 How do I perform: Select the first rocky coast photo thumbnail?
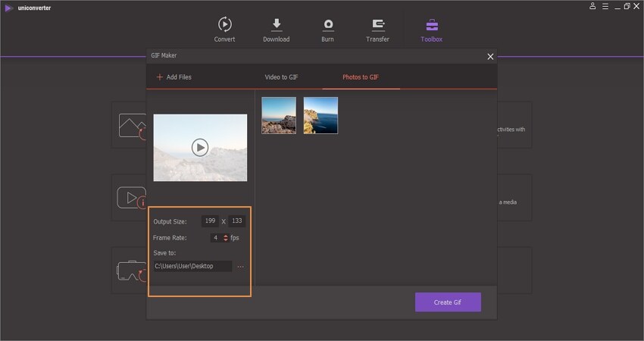tap(279, 115)
